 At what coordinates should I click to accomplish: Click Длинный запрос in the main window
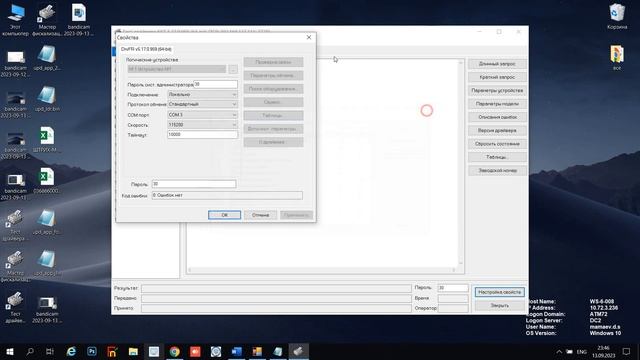[497, 64]
